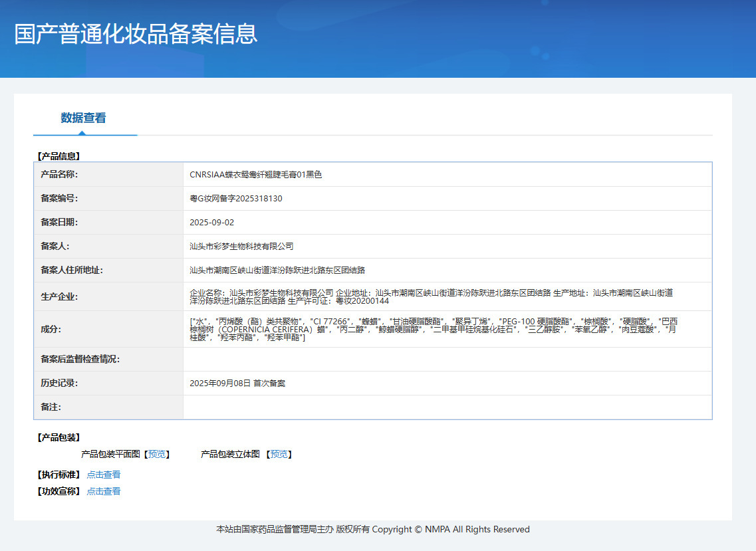Click the 备案人住所地址: row label
This screenshot has height=551, width=756.
tap(72, 271)
